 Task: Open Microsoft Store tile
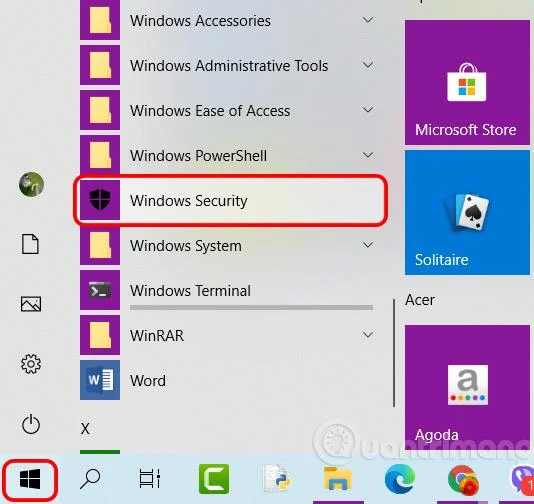[x=467, y=82]
